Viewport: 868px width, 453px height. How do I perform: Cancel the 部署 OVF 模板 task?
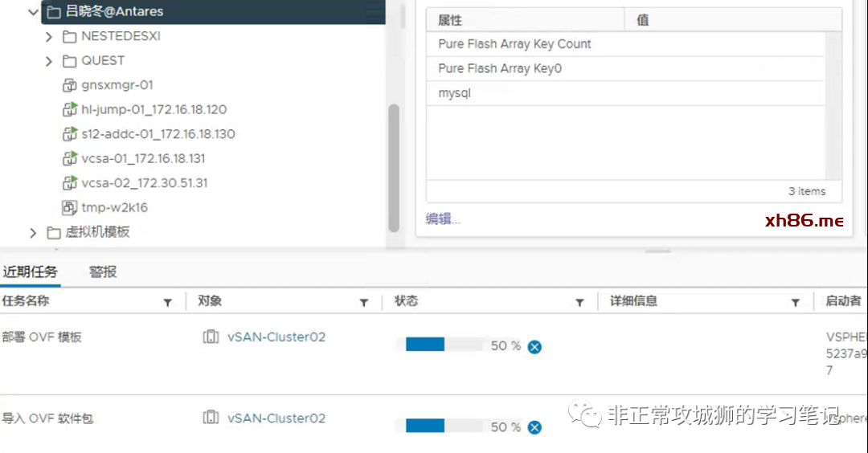coord(534,346)
